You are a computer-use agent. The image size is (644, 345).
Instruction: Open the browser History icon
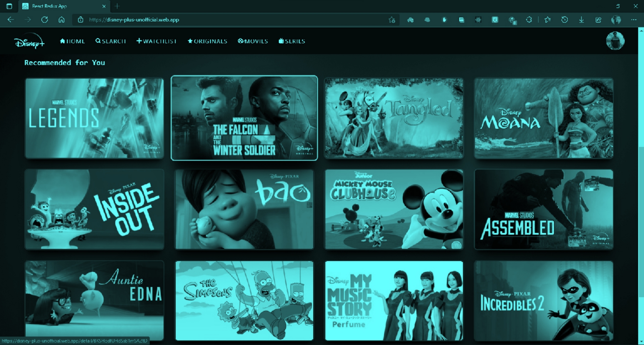click(x=564, y=20)
